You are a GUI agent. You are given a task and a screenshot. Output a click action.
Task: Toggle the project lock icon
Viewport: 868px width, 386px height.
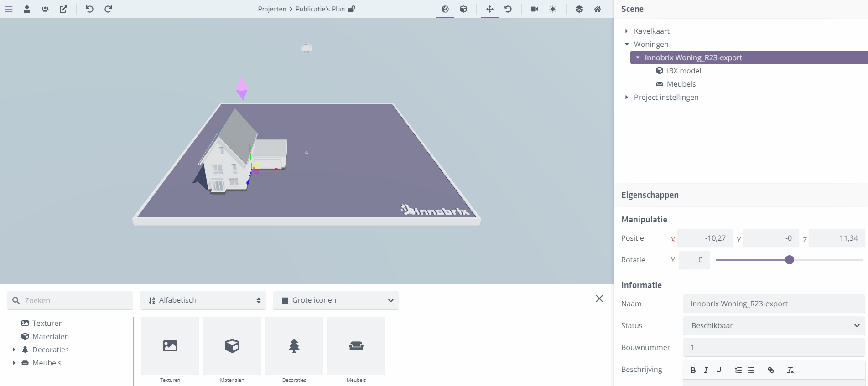352,9
